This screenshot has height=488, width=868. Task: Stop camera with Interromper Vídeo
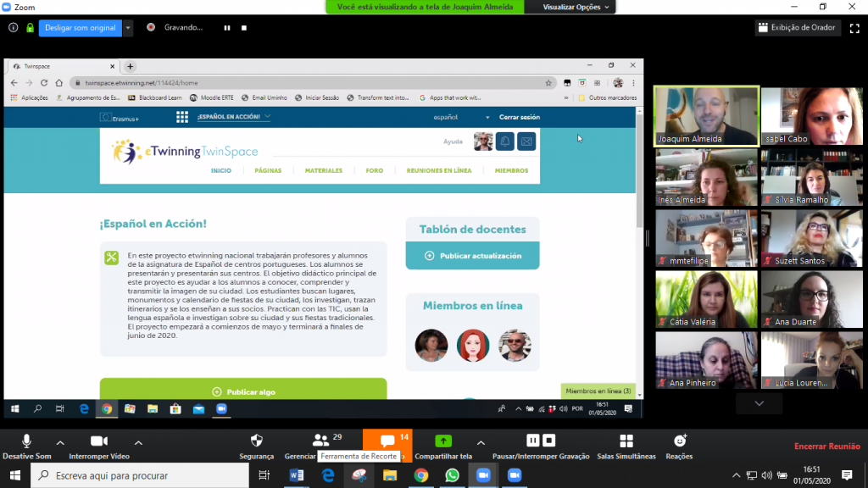(99, 446)
